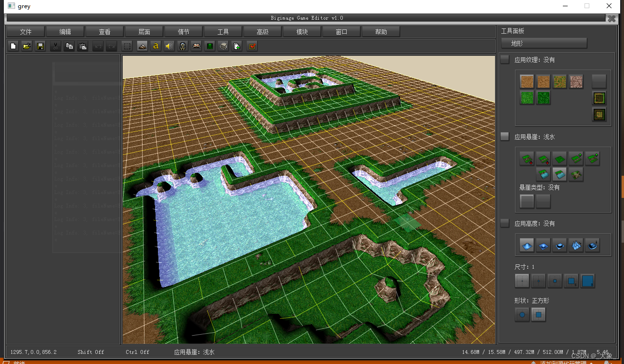Click the Paste clipboard icon
The width and height of the screenshot is (624, 364).
click(x=83, y=46)
